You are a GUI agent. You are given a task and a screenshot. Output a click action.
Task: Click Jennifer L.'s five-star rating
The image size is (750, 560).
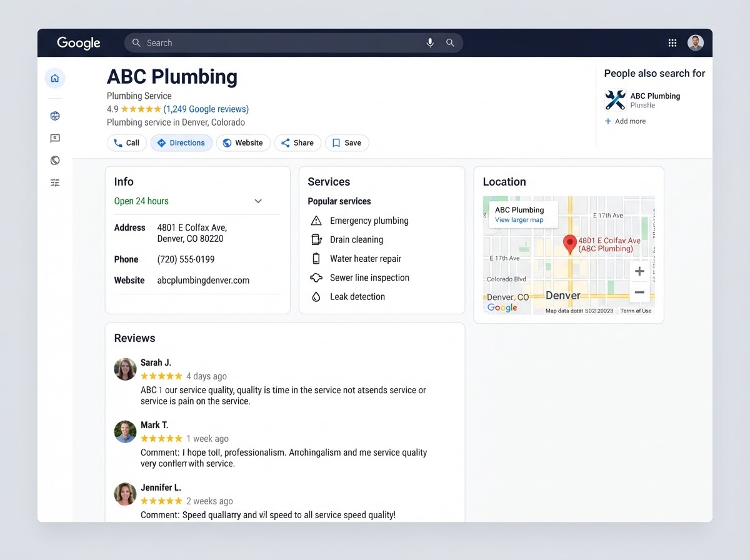point(162,501)
